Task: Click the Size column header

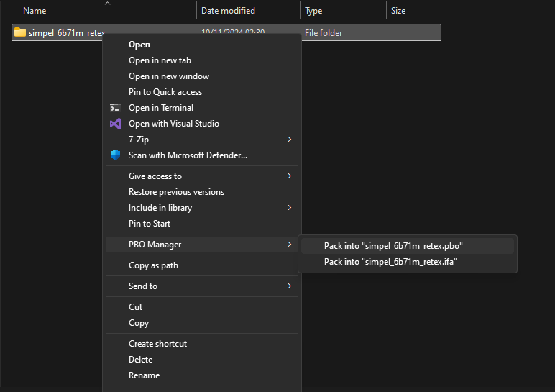Action: (398, 11)
